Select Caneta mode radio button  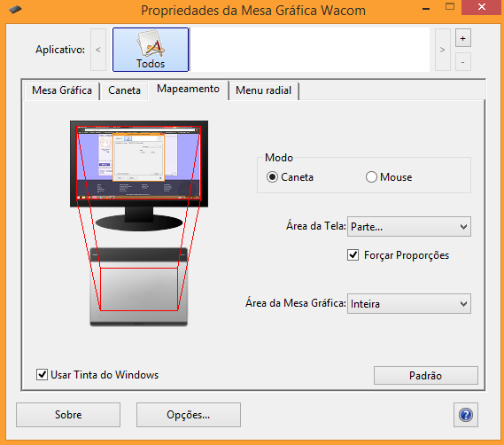(x=272, y=177)
